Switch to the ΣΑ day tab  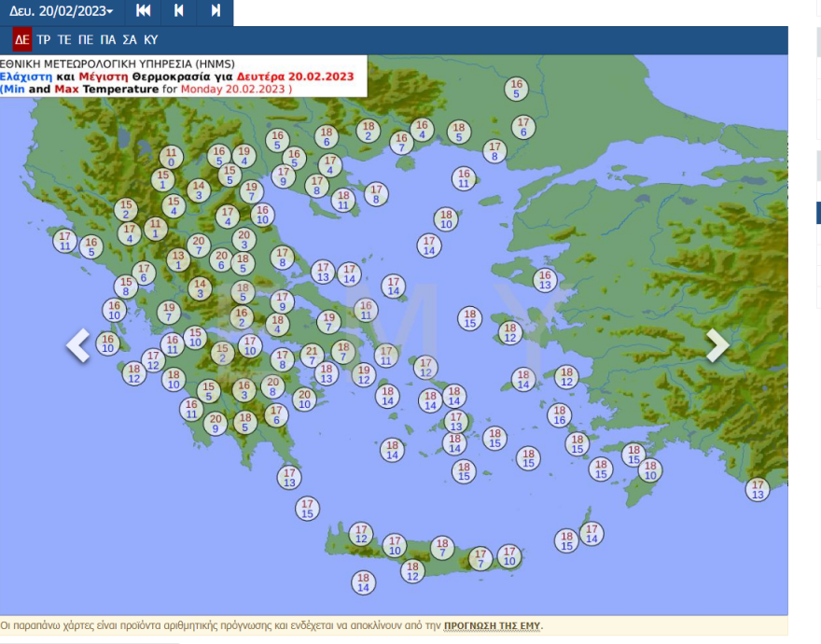click(x=130, y=39)
